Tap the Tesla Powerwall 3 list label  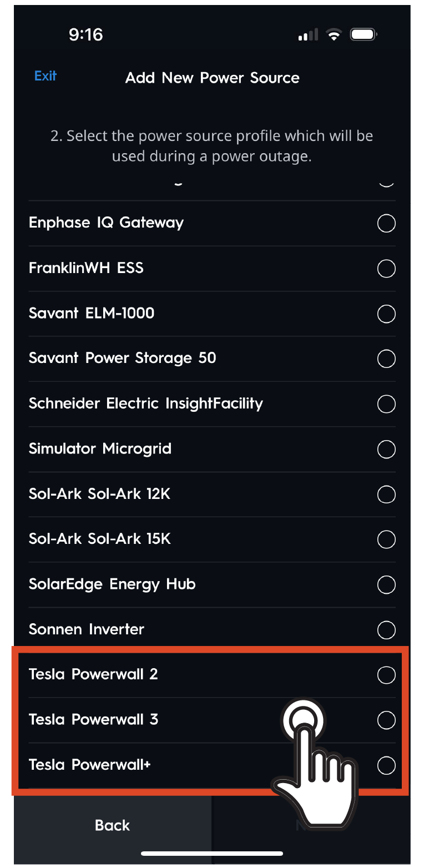[93, 720]
